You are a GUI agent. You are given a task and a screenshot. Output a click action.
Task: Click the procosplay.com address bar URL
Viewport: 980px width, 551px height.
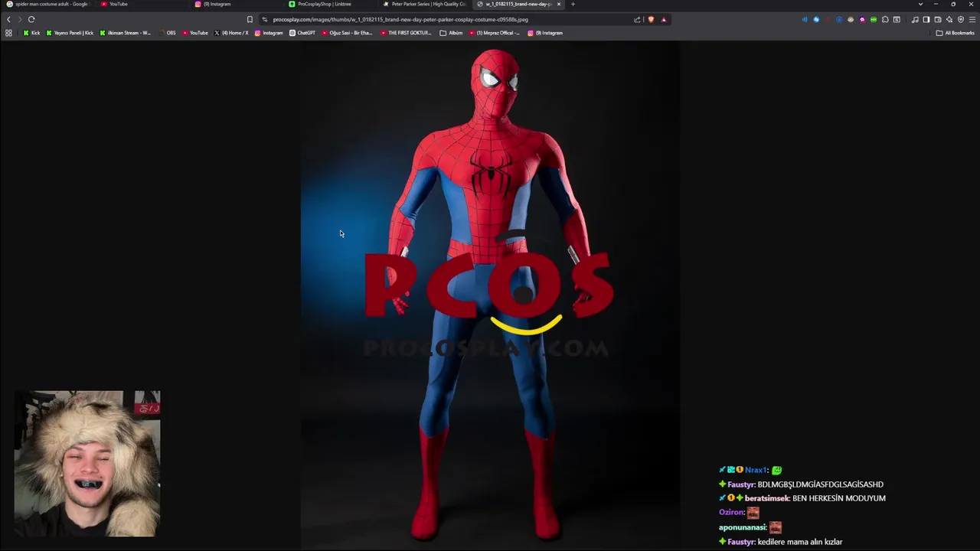400,19
